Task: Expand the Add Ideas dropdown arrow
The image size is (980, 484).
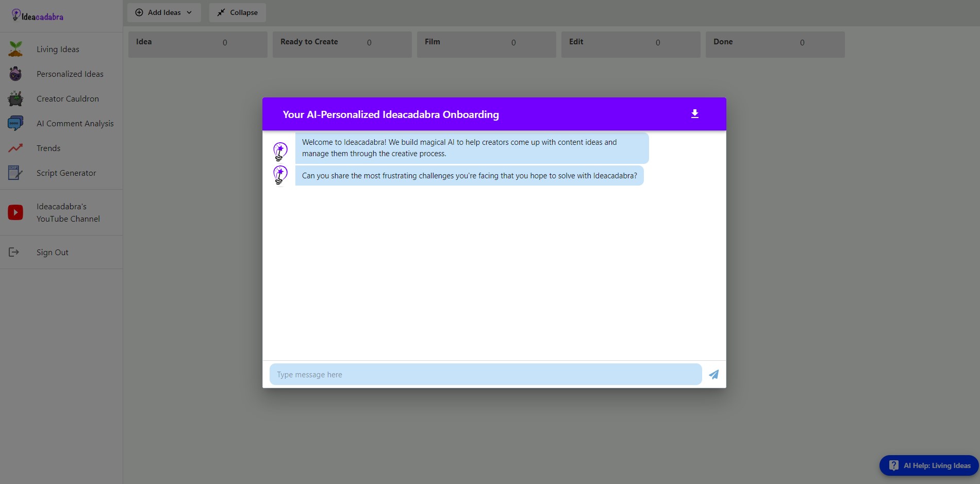Action: tap(189, 12)
